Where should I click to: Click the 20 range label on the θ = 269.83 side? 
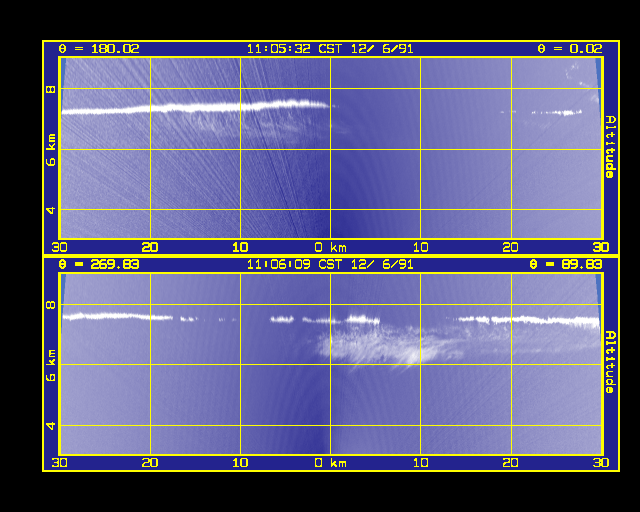click(150, 463)
